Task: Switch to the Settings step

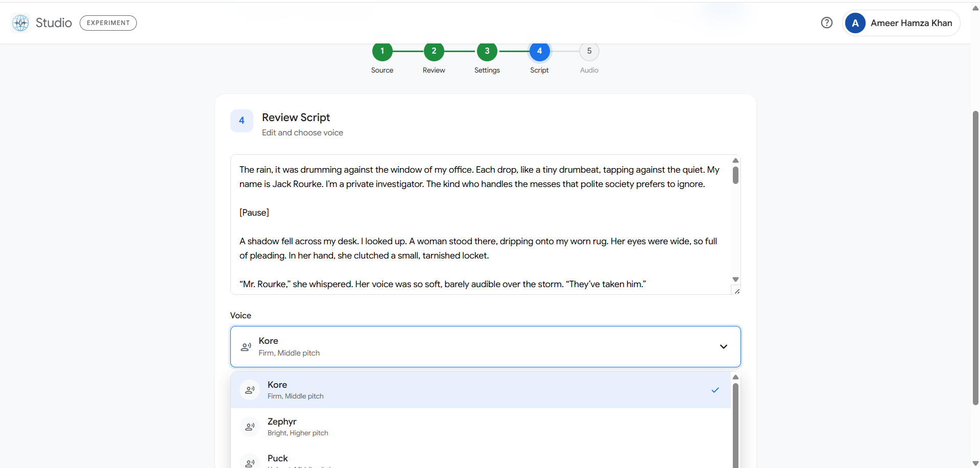Action: click(487, 51)
